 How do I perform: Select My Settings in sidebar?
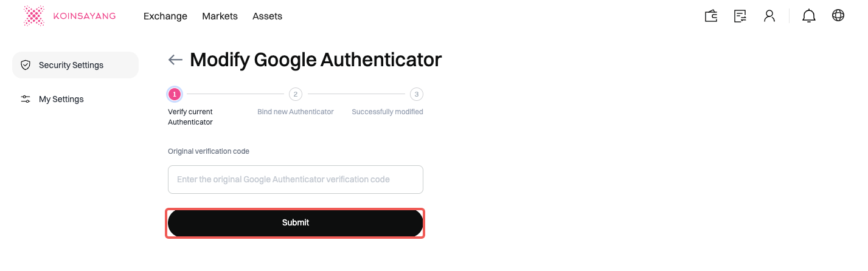[x=61, y=99]
